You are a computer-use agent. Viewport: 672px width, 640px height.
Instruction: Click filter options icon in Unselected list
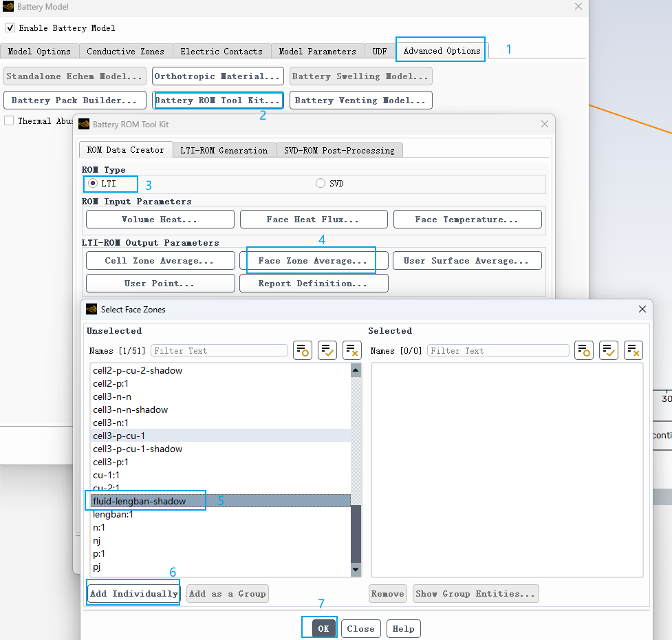coord(303,350)
